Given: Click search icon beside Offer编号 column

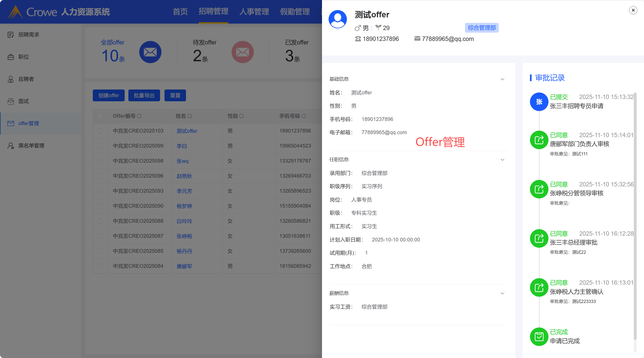Looking at the screenshot, I should point(139,116).
